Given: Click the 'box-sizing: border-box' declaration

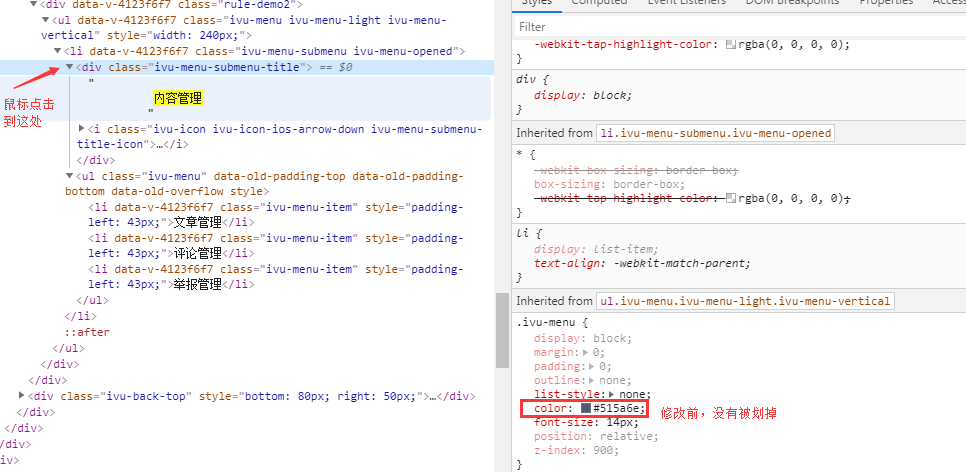Looking at the screenshot, I should (x=610, y=184).
